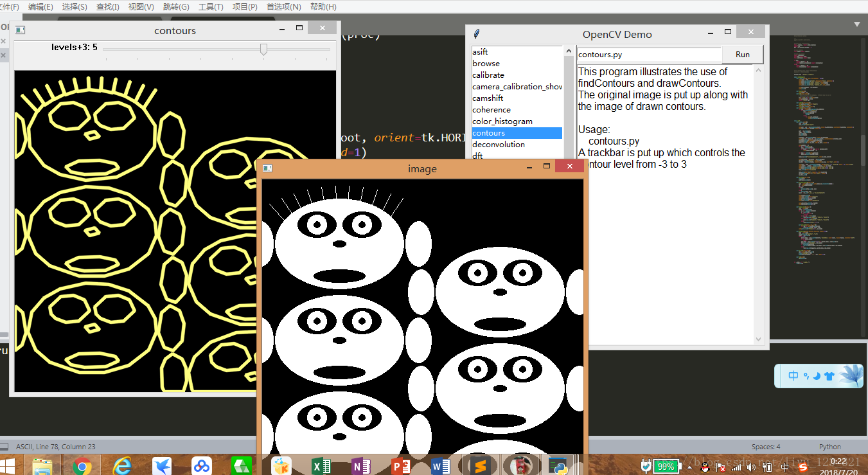Switch to Sublime Text taskbar icon
Viewport: 868px width, 475px height.
[x=480, y=466]
